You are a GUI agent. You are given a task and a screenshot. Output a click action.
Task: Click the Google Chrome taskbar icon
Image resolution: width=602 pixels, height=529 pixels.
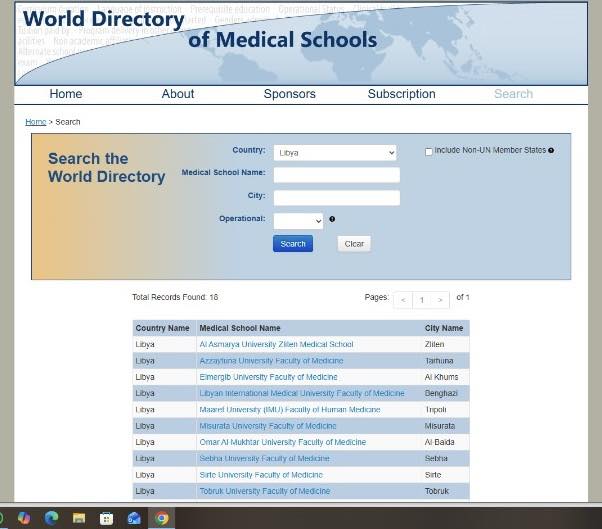162,518
